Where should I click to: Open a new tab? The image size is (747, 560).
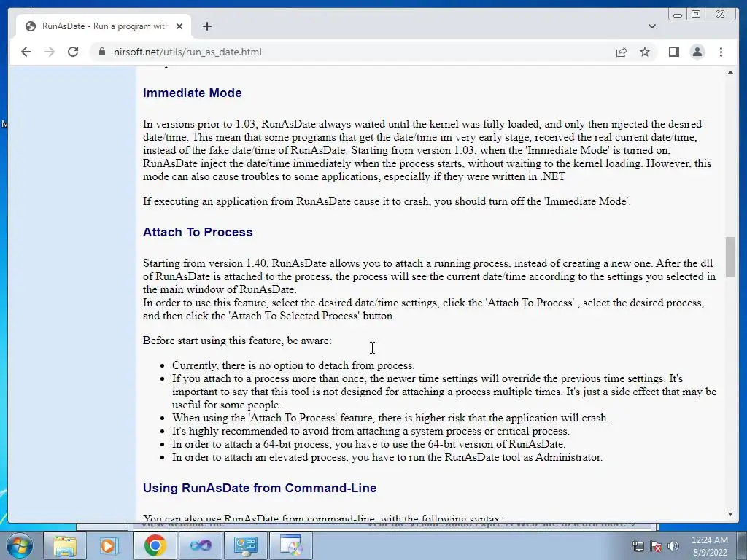point(206,26)
